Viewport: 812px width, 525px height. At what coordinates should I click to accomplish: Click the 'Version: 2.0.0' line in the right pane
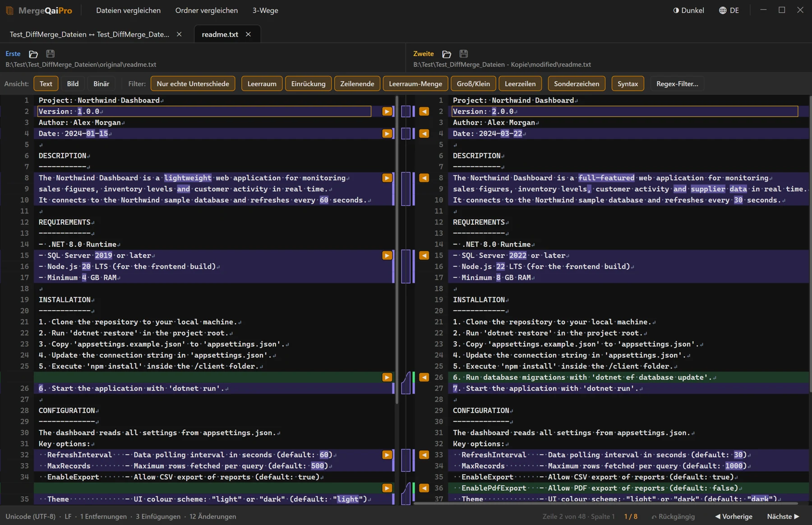pyautogui.click(x=625, y=112)
